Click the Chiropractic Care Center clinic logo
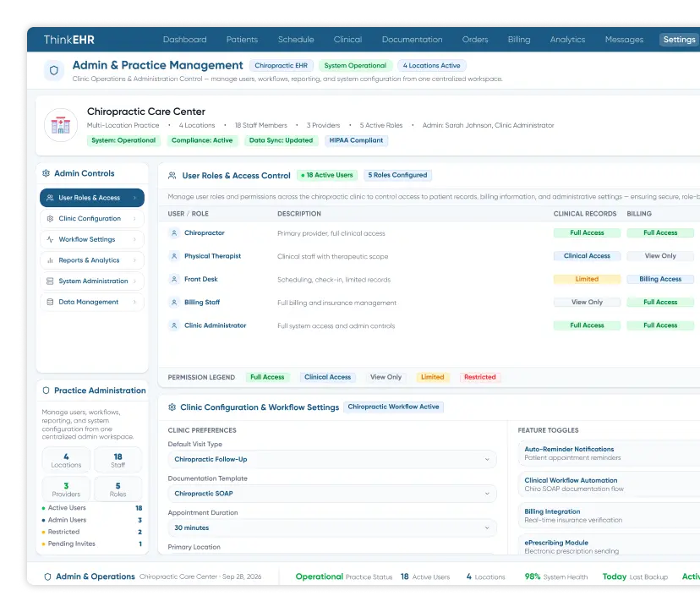The height and width of the screenshot is (612, 700). pyautogui.click(x=61, y=125)
